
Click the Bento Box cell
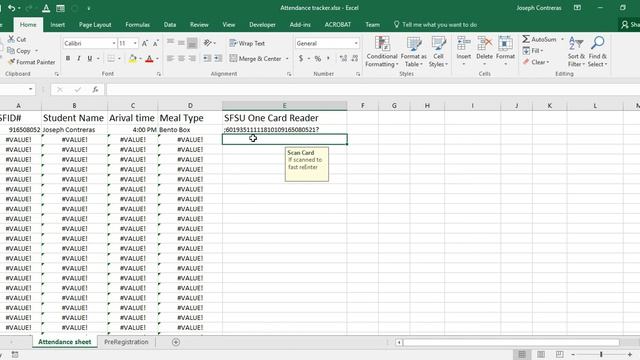[x=190, y=130]
